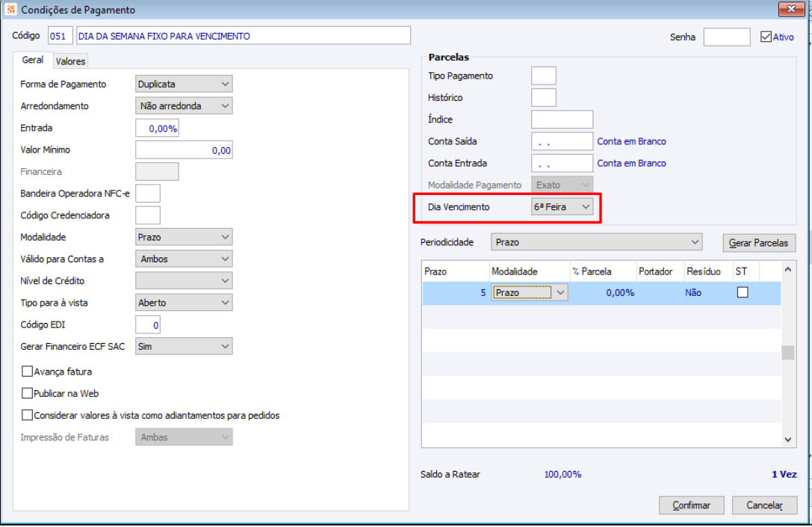Click the Portador column header
Viewport: 812px width, 527px height.
pos(660,271)
